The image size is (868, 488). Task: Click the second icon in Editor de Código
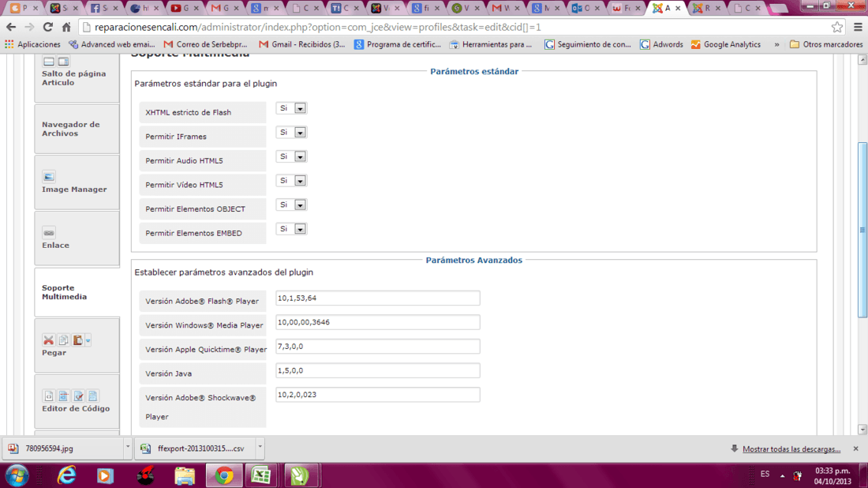pos(63,396)
